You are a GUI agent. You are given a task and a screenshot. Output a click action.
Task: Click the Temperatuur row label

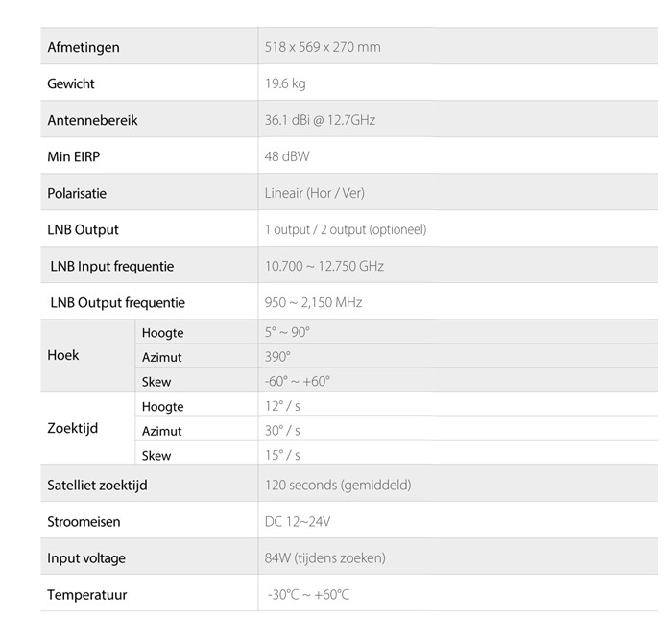[x=87, y=594]
